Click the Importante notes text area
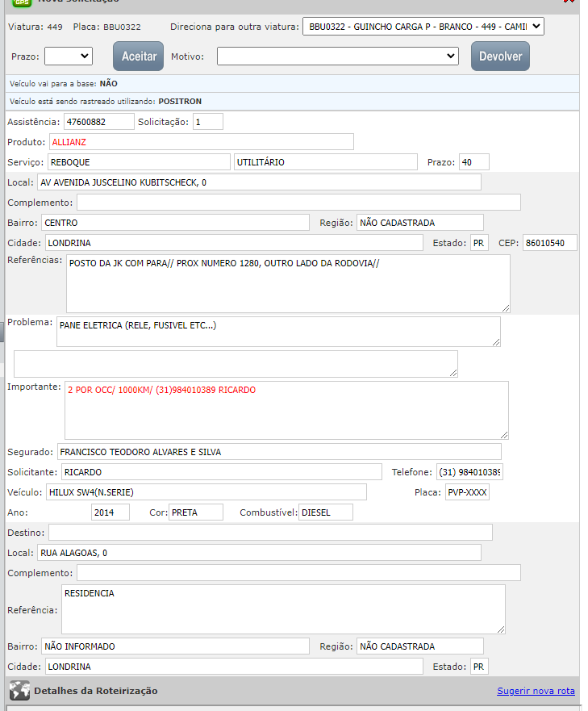588x711 pixels. click(286, 410)
